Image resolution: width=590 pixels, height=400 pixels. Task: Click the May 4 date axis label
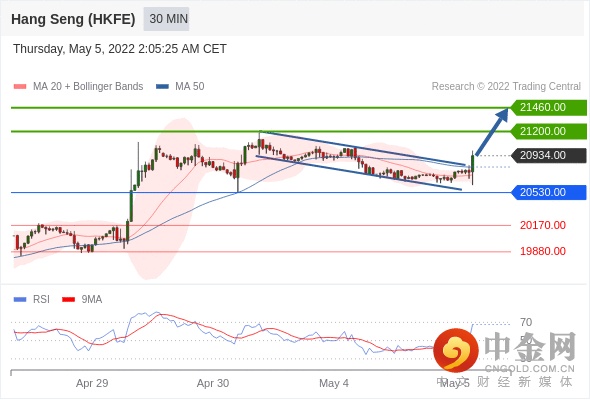coord(334,383)
